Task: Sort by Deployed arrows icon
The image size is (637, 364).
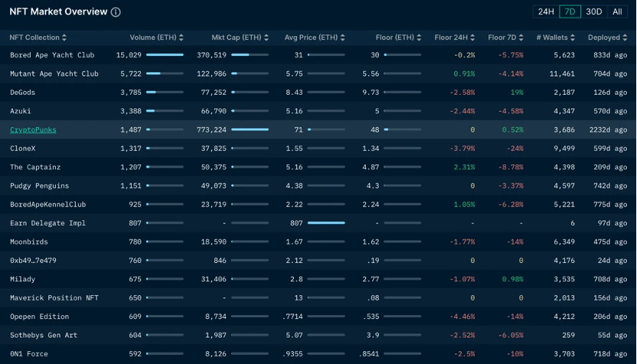Action: 625,37
